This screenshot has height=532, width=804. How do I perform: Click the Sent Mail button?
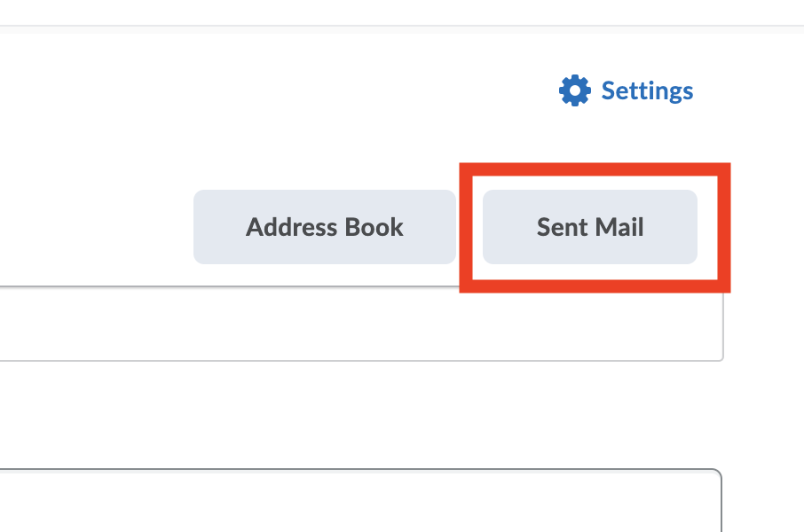590,227
